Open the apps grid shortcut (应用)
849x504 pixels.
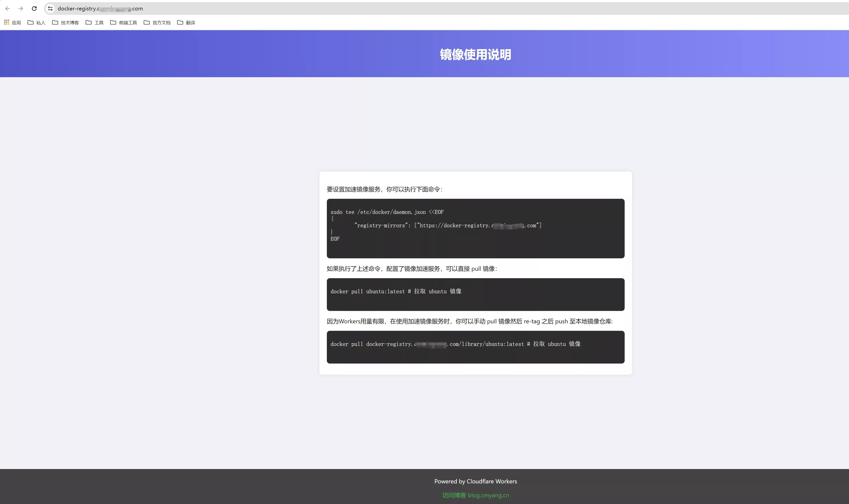[x=12, y=22]
